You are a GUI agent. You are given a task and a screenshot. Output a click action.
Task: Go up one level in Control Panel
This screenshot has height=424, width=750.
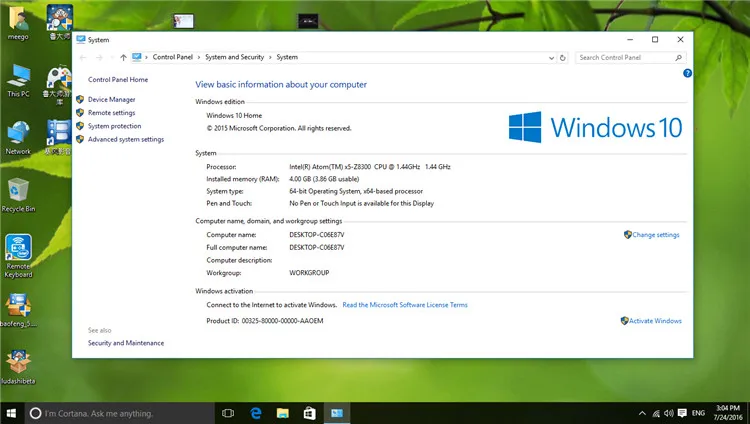coord(123,57)
